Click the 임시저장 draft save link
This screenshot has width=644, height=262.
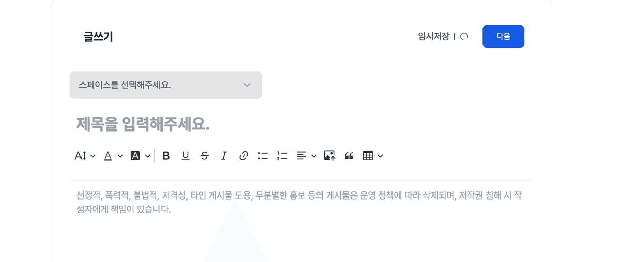[433, 36]
